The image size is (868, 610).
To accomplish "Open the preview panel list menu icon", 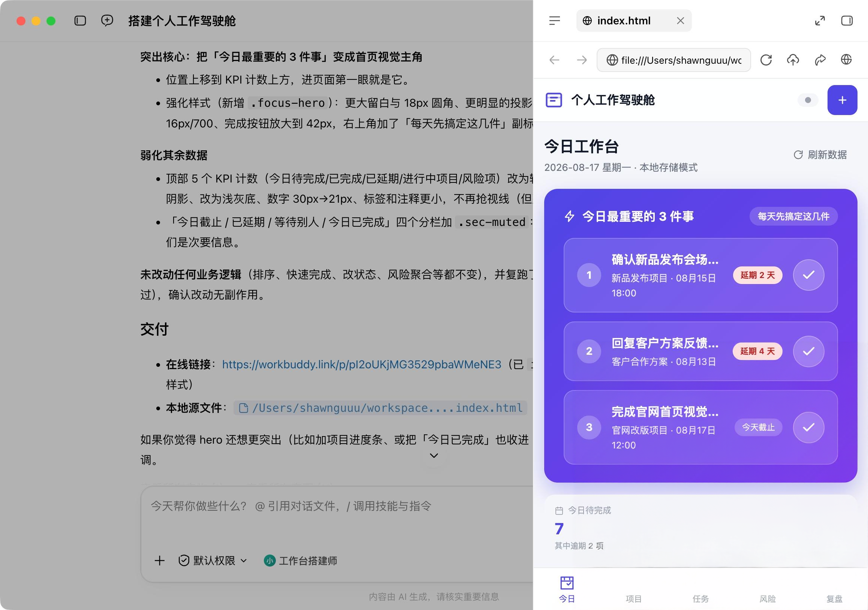I will point(554,20).
